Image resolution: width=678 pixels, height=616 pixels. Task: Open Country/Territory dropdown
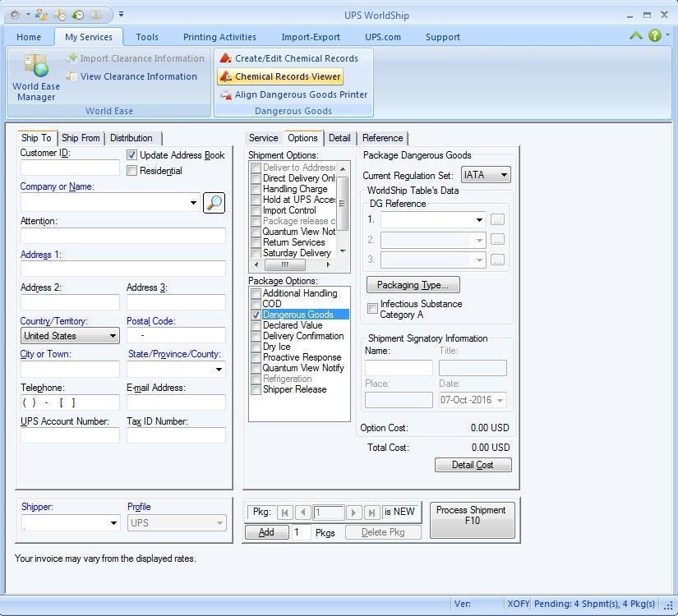(113, 336)
